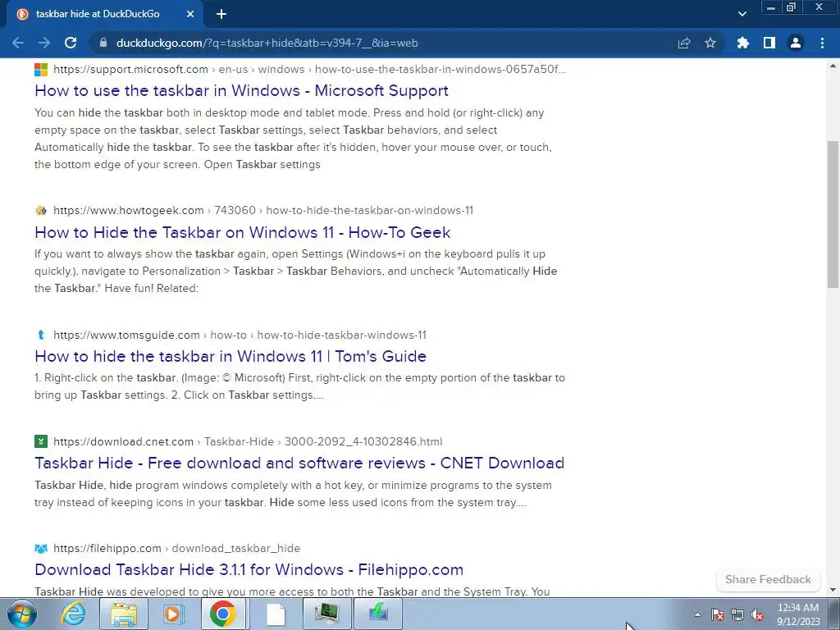Open Windows Media Player on taskbar
Viewport: 840px width, 630px height.
pyautogui.click(x=174, y=614)
